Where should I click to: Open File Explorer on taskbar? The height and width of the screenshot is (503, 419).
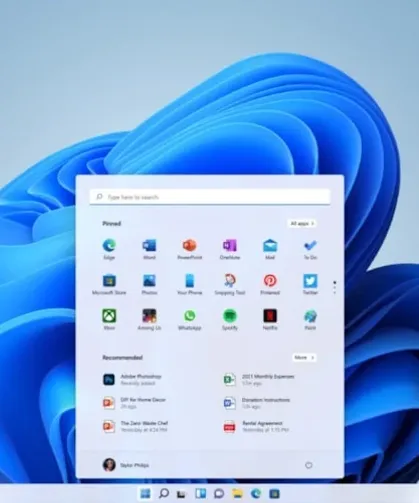click(x=237, y=493)
